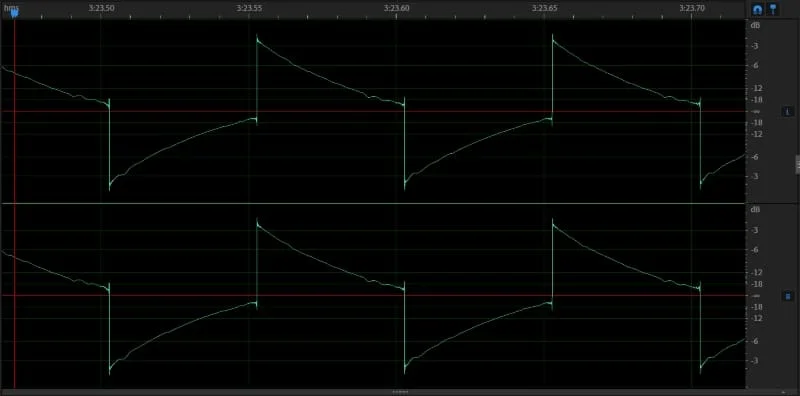This screenshot has height=396, width=800.
Task: Click the hms time format label
Action: point(10,8)
